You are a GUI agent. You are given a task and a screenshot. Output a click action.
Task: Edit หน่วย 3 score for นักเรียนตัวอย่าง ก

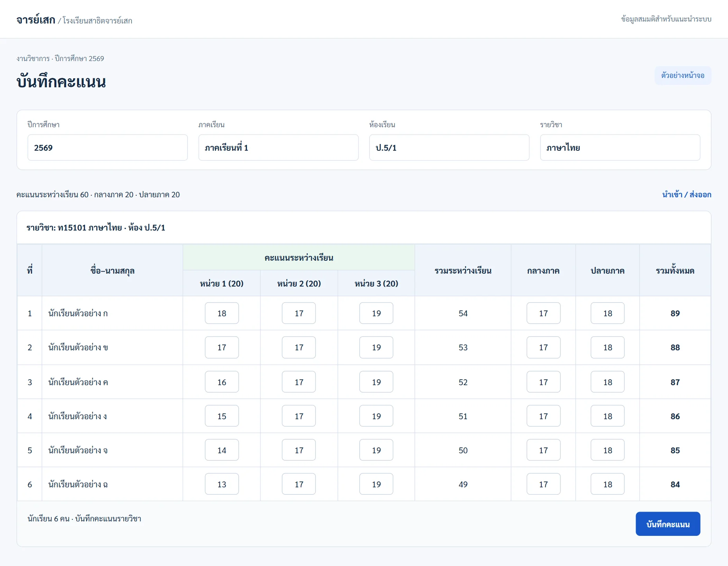(x=376, y=313)
